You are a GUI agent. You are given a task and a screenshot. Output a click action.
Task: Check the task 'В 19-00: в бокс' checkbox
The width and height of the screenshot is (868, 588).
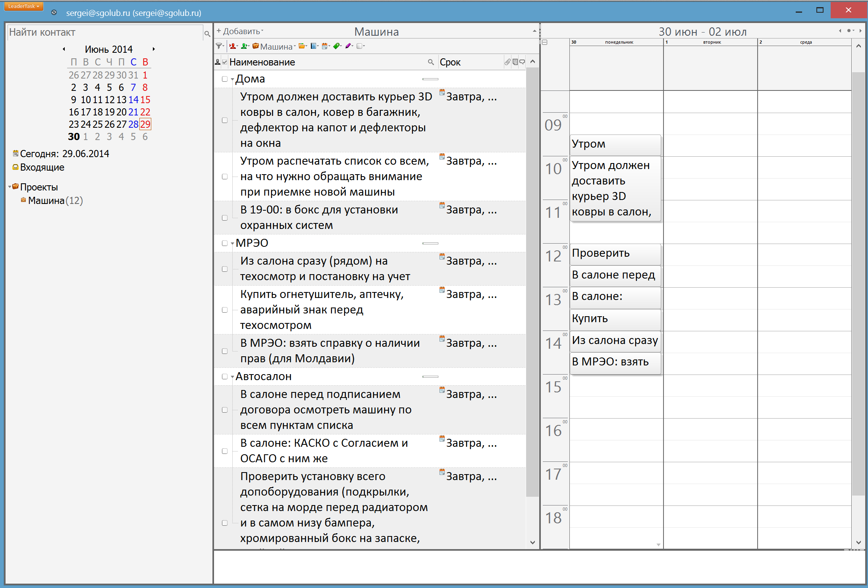tap(225, 218)
